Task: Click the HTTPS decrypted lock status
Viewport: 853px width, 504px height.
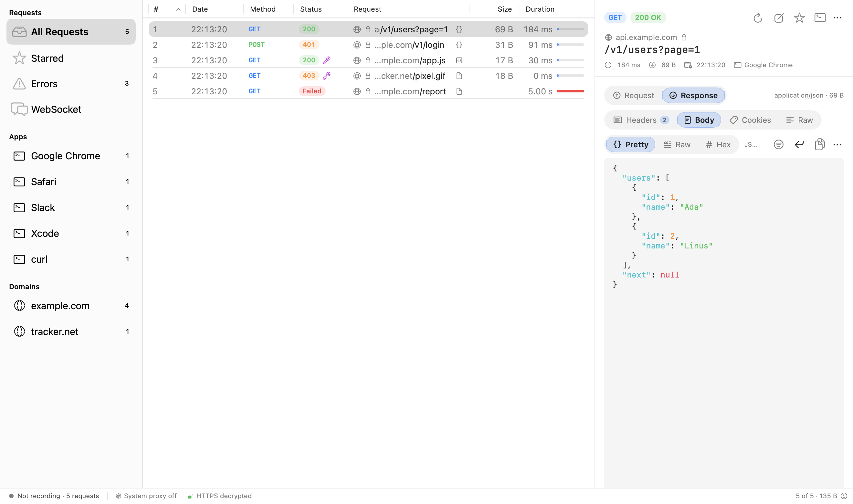Action: (220, 496)
